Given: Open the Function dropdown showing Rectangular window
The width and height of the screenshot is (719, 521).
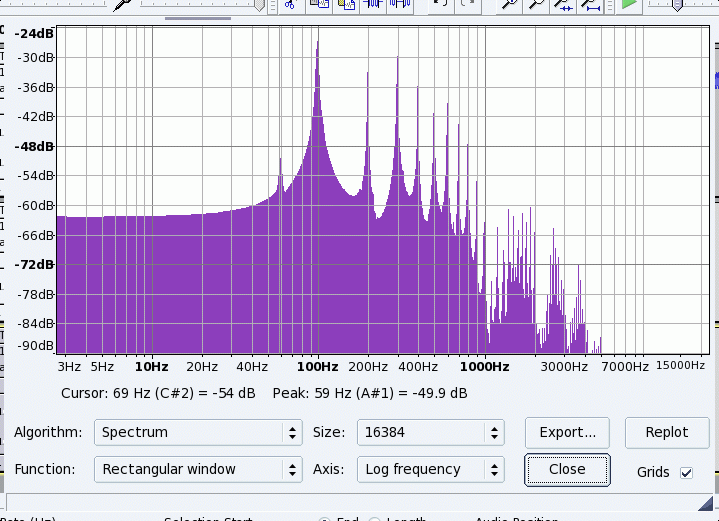Looking at the screenshot, I should (x=198, y=469).
